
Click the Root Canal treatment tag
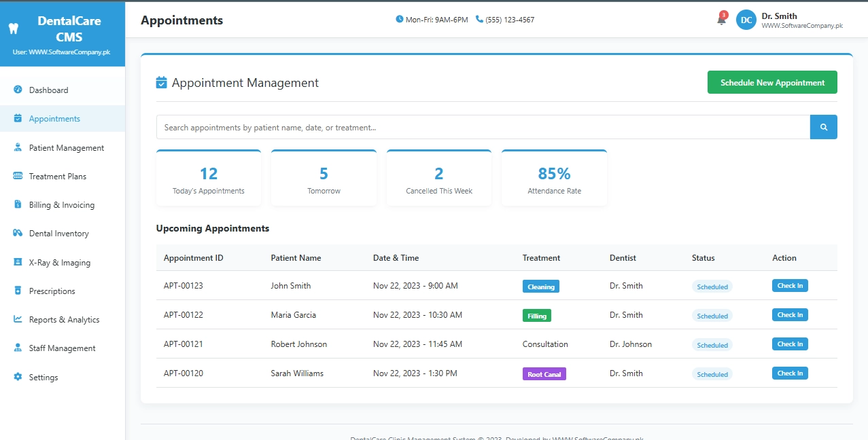pyautogui.click(x=544, y=374)
